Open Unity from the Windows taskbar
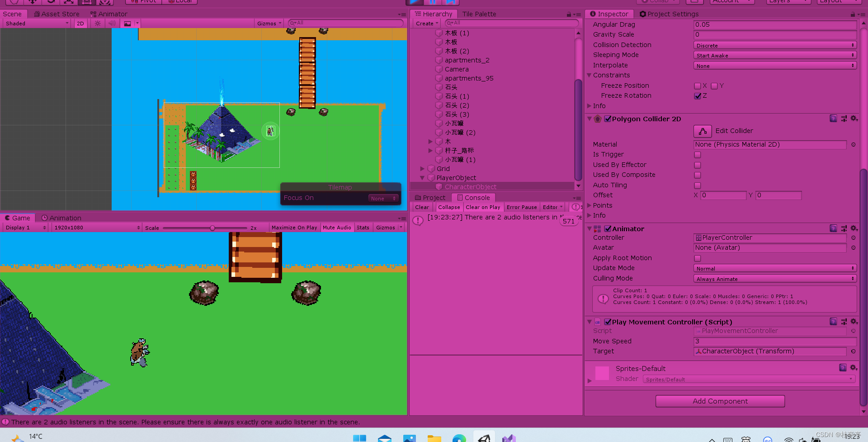The image size is (868, 442). [483, 437]
